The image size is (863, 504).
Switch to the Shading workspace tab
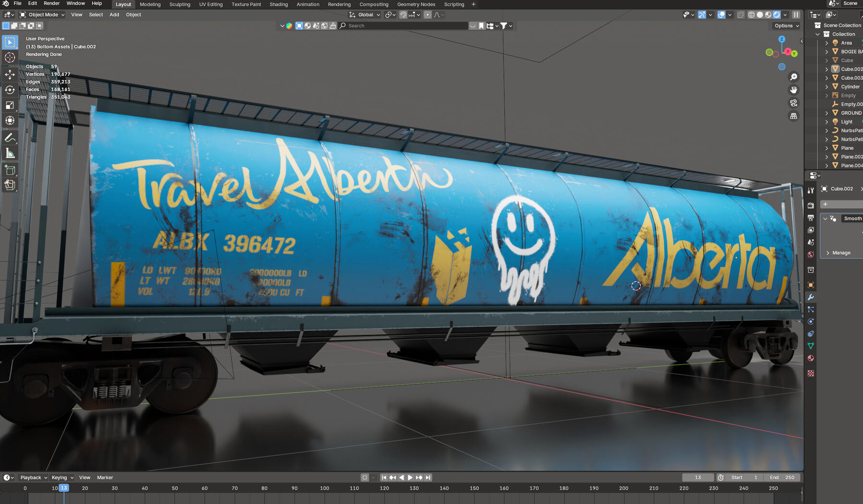279,4
